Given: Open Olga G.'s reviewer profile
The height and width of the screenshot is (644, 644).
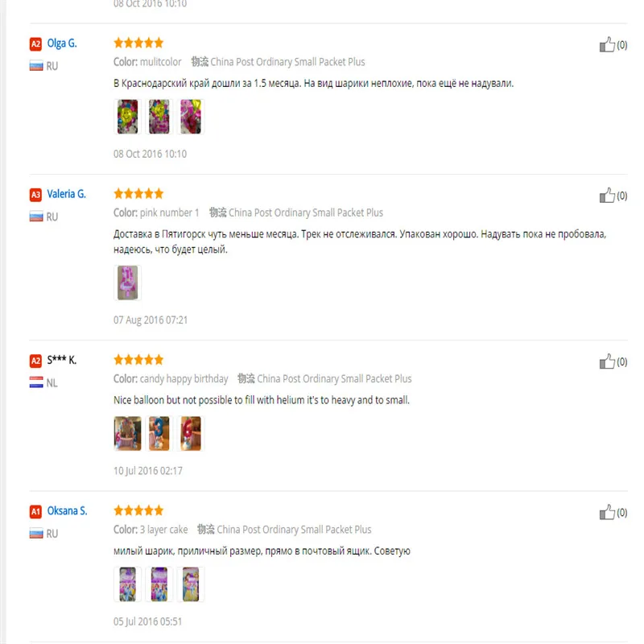Looking at the screenshot, I should point(62,43).
